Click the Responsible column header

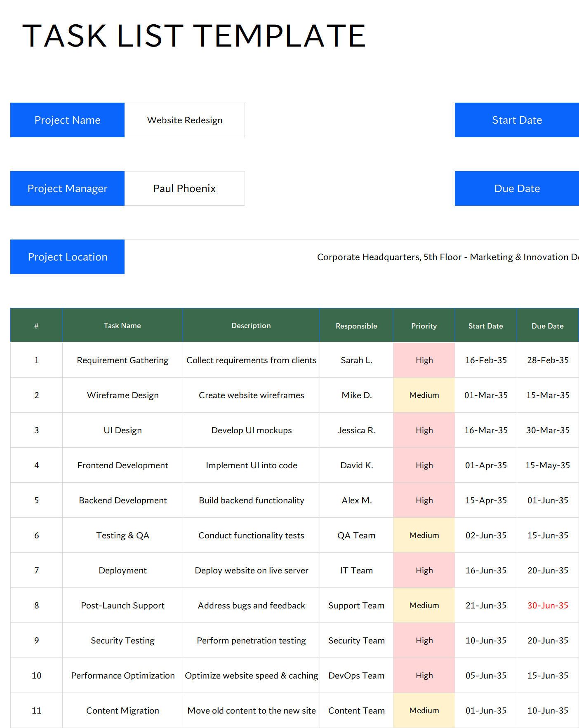[356, 326]
